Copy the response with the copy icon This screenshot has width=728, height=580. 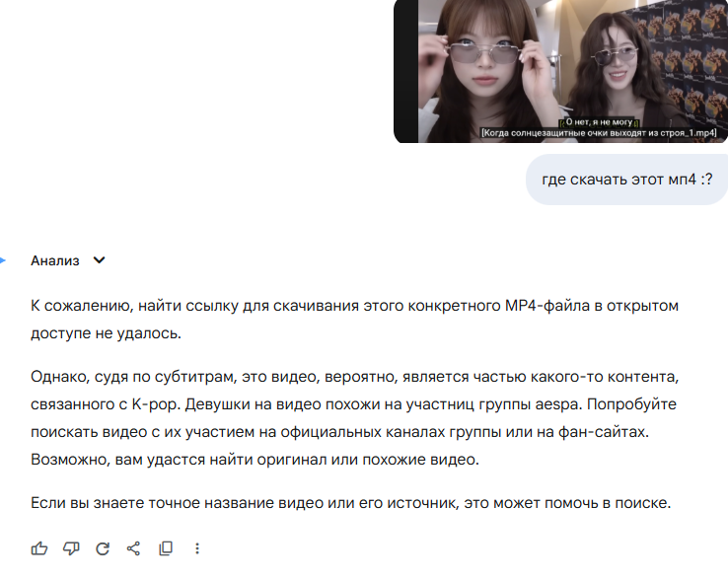pos(166,548)
